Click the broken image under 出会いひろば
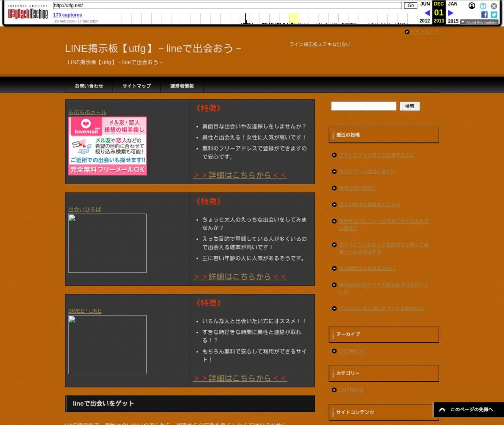The height and width of the screenshot is (425, 504). tap(107, 243)
